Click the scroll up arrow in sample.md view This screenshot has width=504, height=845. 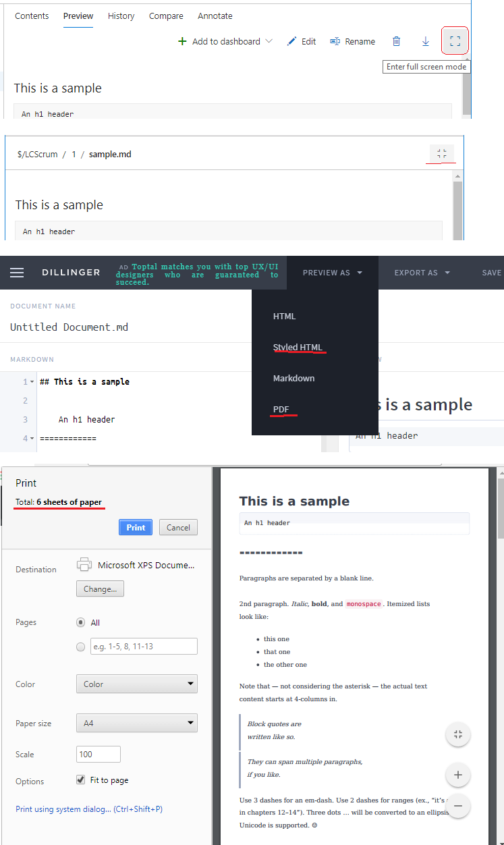tap(458, 175)
